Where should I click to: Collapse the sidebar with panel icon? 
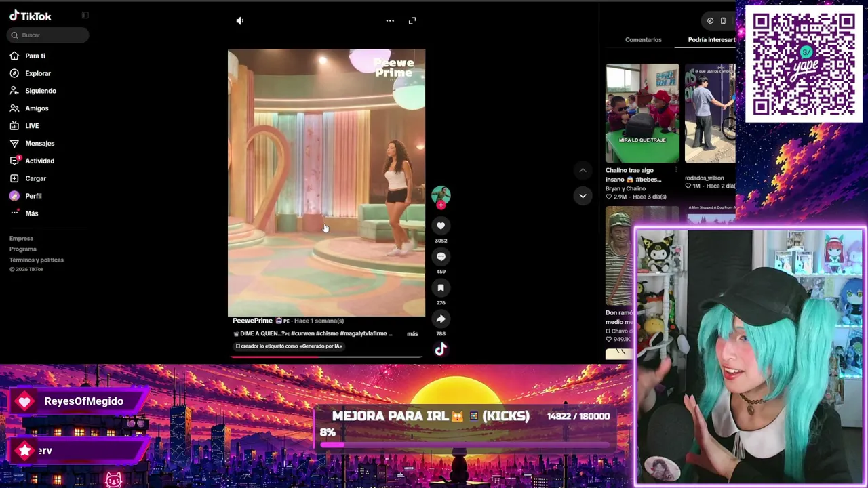(x=85, y=15)
